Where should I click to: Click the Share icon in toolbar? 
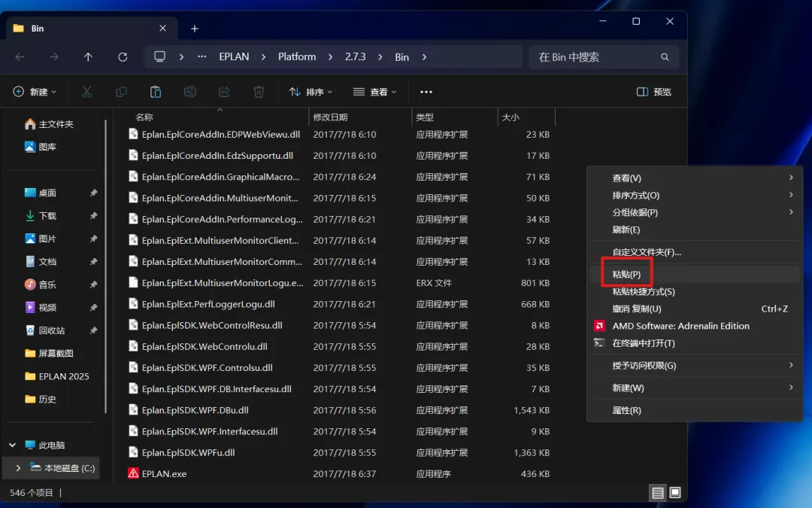point(224,92)
